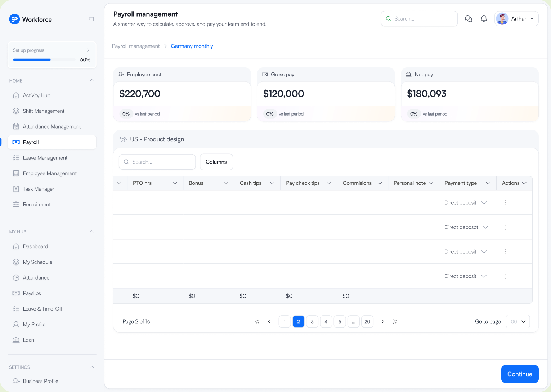551x392 pixels.
Task: Click the $220,700 employee cost value
Action: coord(140,94)
